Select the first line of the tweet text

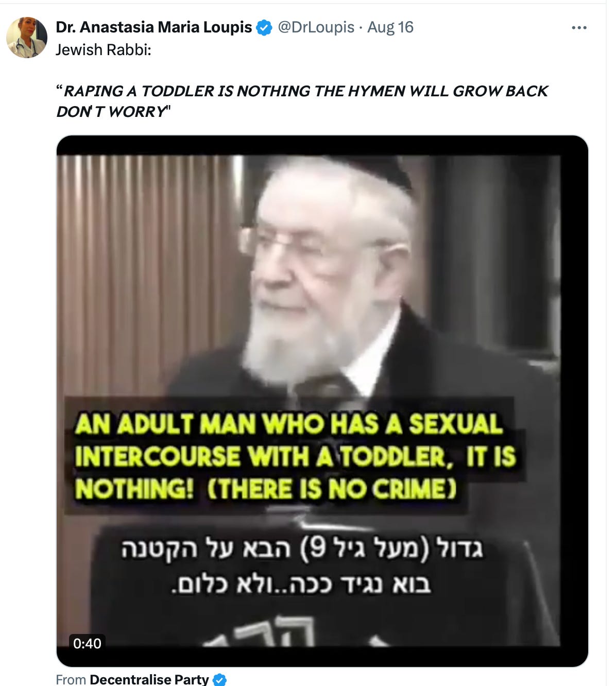[x=104, y=50]
